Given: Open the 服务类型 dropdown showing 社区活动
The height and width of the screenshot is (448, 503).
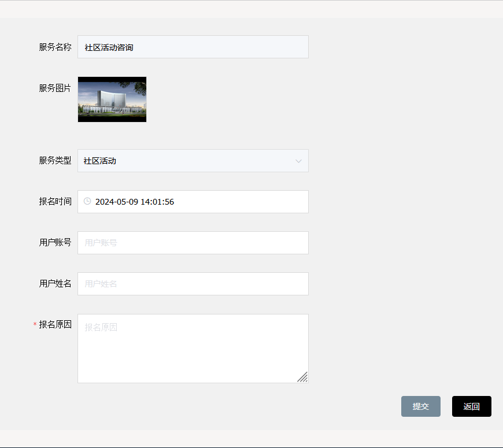Looking at the screenshot, I should 193,161.
